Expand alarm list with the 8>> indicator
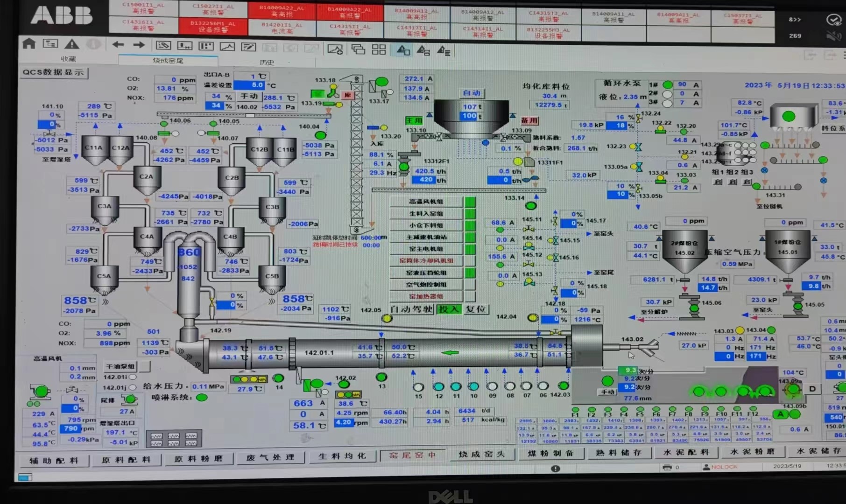846x504 pixels. pyautogui.click(x=795, y=20)
